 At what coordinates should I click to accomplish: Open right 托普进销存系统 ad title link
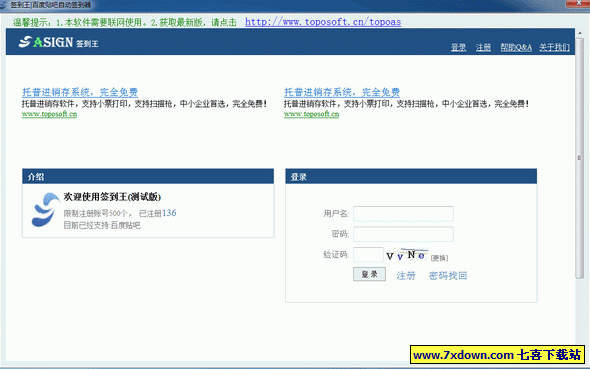(x=342, y=92)
